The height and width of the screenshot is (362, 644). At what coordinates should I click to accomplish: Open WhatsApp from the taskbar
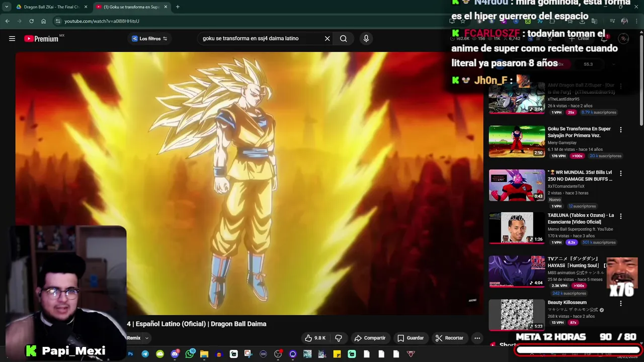point(190,354)
